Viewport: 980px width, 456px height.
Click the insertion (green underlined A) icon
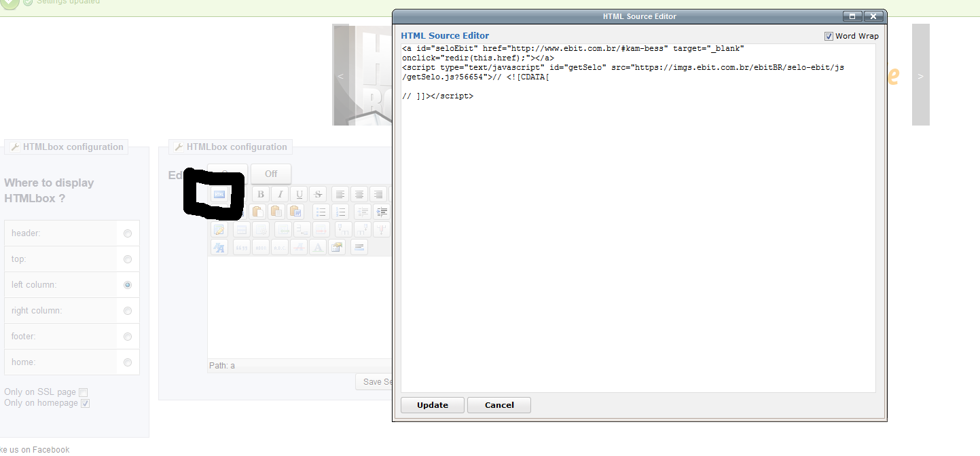pos(318,247)
